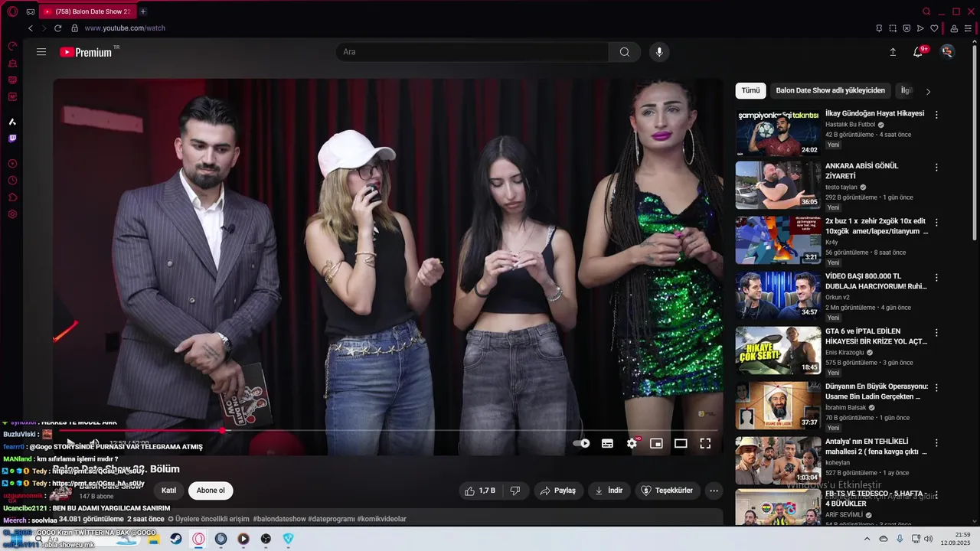Image resolution: width=980 pixels, height=551 pixels.
Task: Open the YouTube account avatar menu
Action: pos(948,52)
